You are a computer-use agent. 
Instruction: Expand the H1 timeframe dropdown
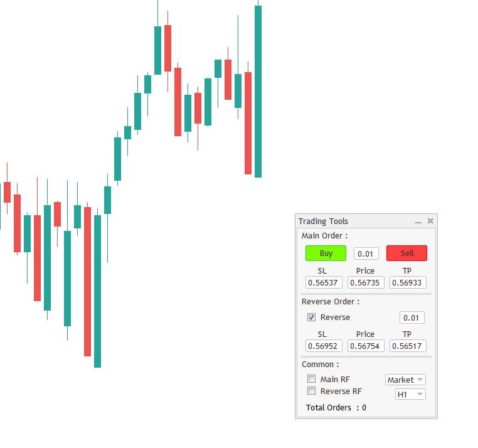coord(410,394)
